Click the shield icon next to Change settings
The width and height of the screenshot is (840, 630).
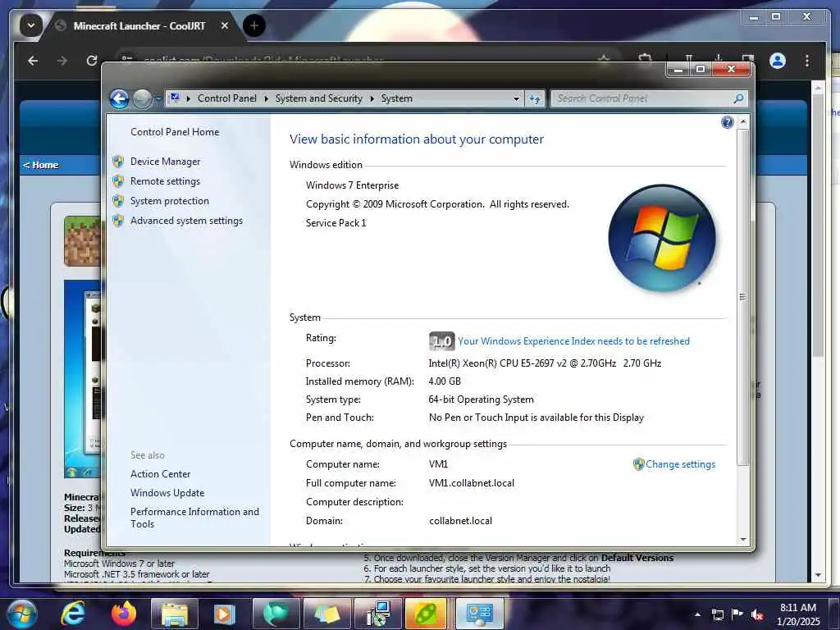(638, 464)
